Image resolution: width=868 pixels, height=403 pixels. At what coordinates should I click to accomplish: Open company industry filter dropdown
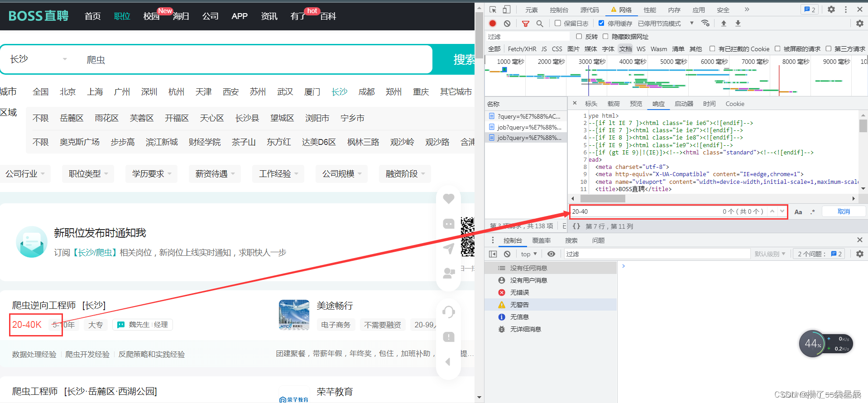[25, 174]
